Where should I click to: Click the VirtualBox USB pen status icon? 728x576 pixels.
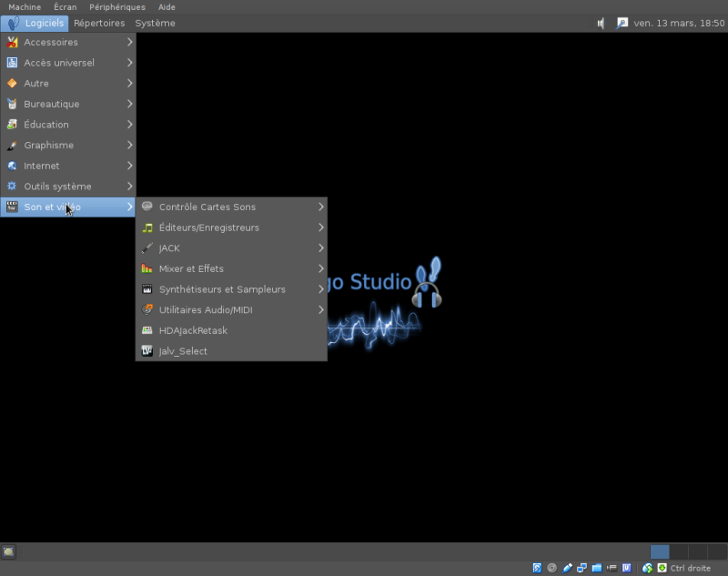point(567,568)
